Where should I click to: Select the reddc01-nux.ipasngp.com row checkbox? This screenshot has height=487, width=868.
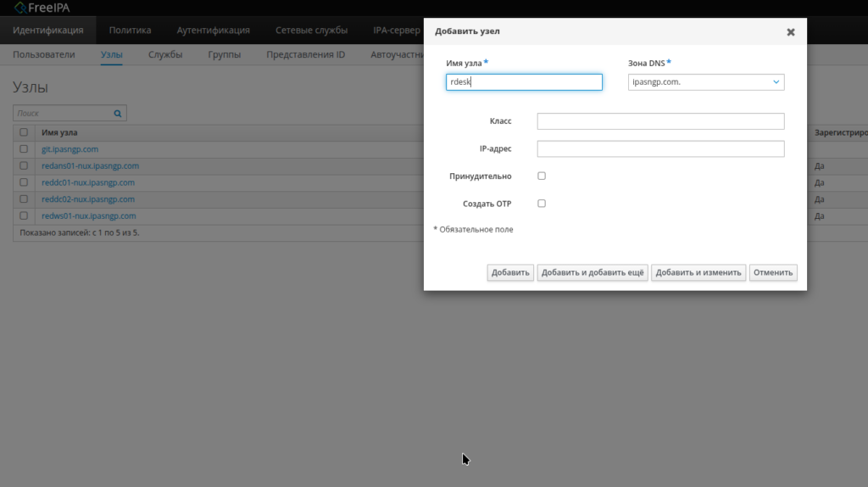coord(24,182)
